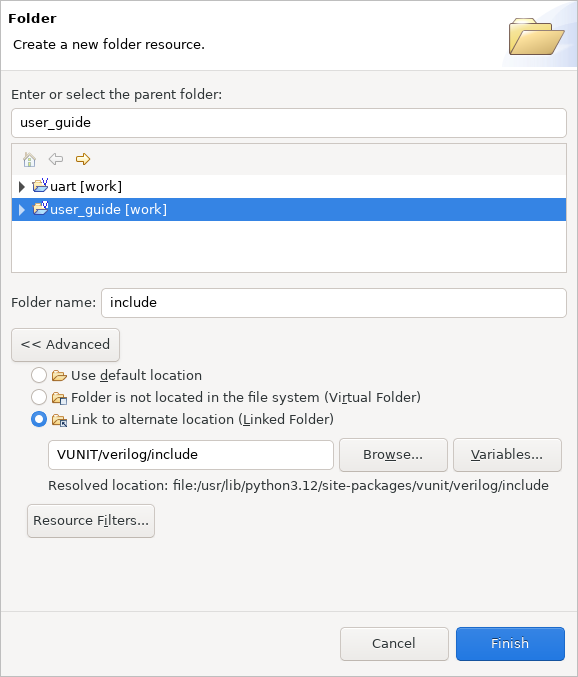578x677 pixels.
Task: Click the user_guide project folder icon
Action: click(x=40, y=208)
